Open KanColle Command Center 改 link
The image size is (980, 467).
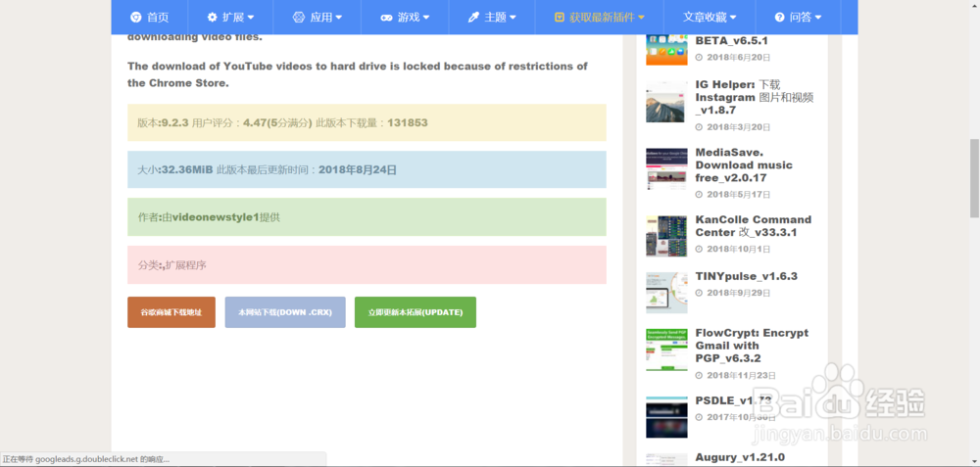pyautogui.click(x=753, y=226)
